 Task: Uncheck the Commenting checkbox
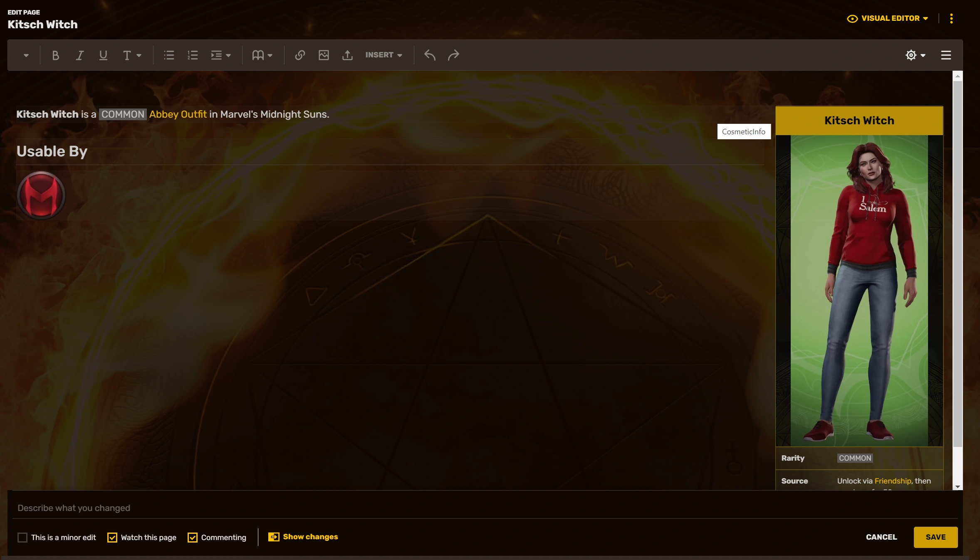[x=193, y=538]
